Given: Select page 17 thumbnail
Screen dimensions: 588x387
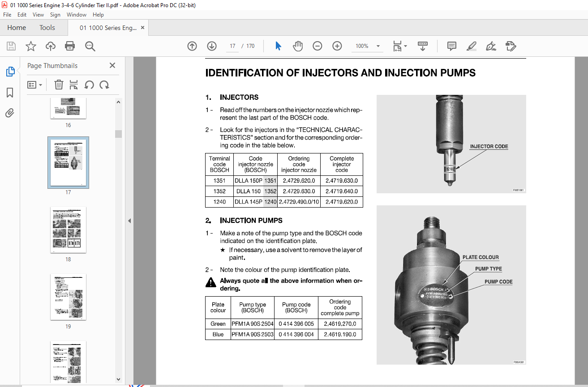Looking at the screenshot, I should point(68,162).
